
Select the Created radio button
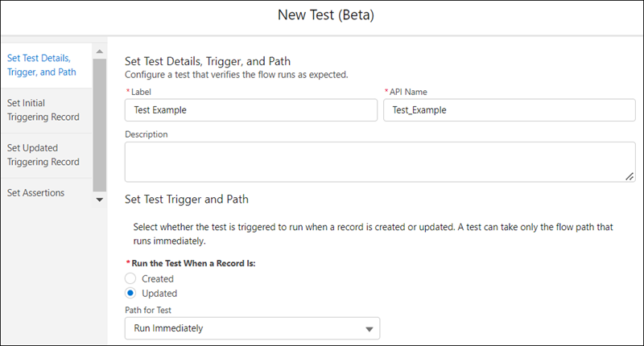[x=130, y=278]
